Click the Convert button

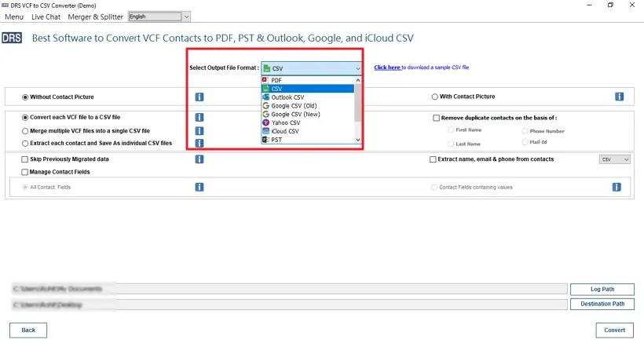tap(614, 330)
